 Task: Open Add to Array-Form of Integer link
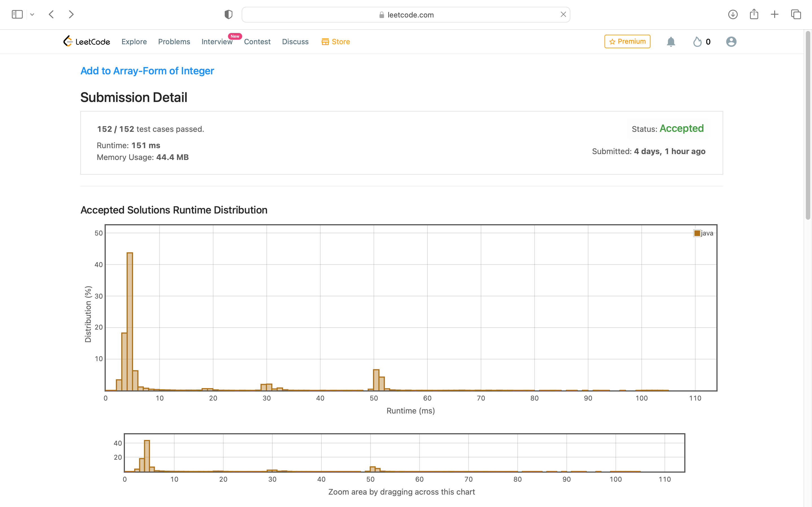point(147,71)
